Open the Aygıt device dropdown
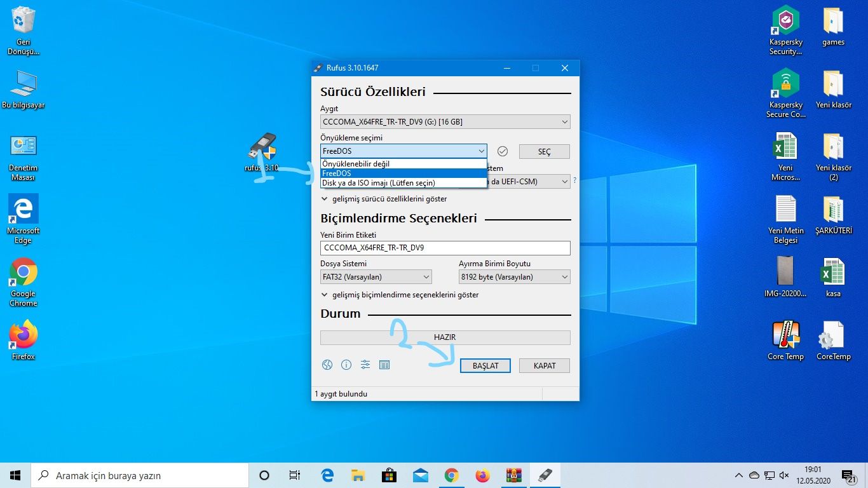This screenshot has width=868, height=488. [445, 122]
